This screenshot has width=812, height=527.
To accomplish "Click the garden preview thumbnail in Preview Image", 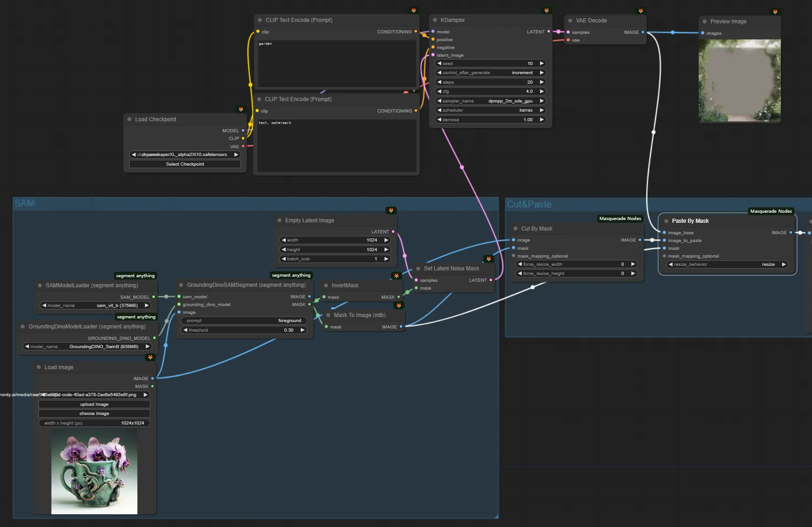I will 740,81.
